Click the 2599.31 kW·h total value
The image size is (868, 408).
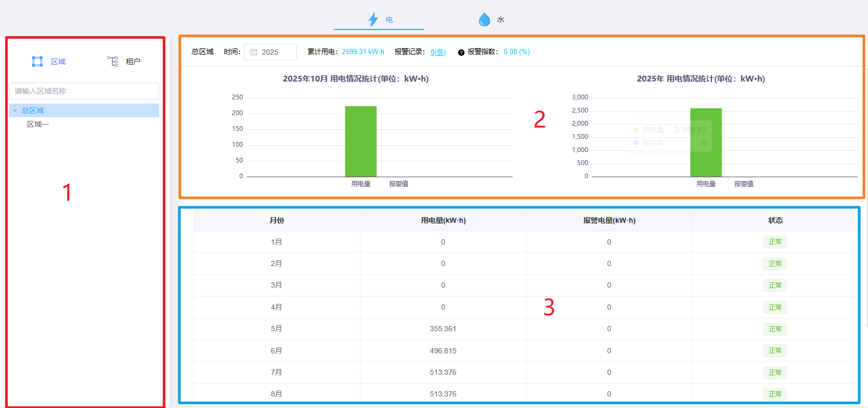[x=363, y=52]
